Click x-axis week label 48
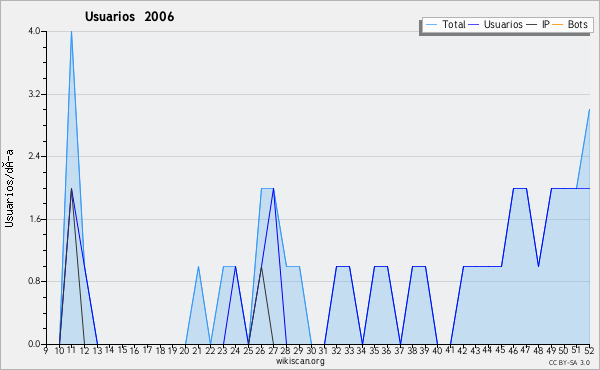The height and width of the screenshot is (370, 600). (538, 350)
